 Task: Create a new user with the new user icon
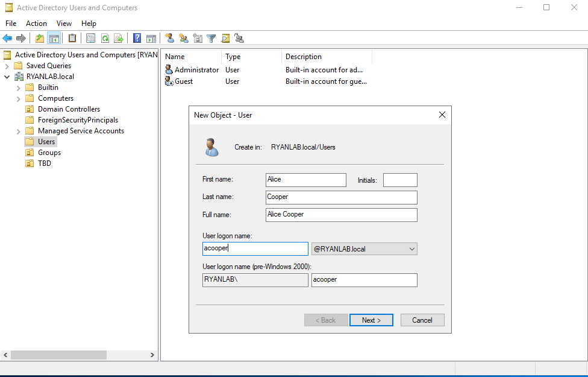(x=169, y=38)
